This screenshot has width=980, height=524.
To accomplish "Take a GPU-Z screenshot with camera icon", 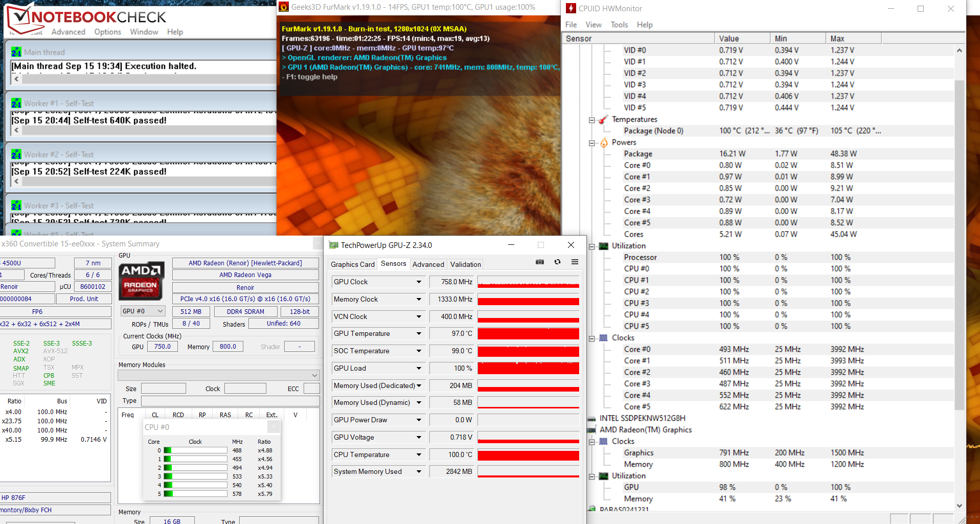I will [539, 262].
